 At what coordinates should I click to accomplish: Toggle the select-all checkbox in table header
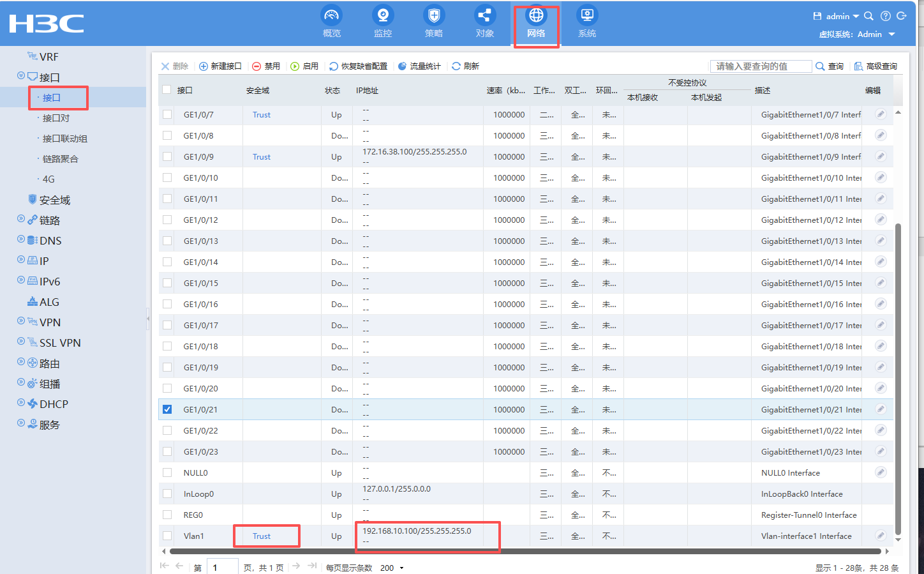click(167, 90)
